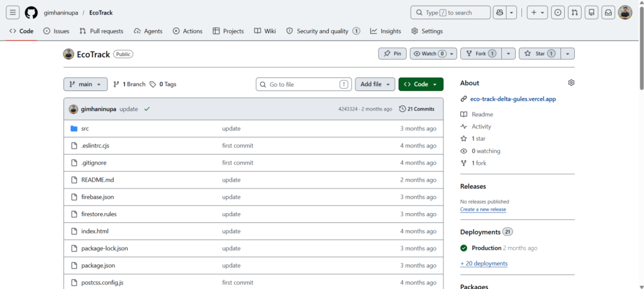Open the gimhaninupa owner link in breadcrumb
This screenshot has height=289, width=644.
(61, 13)
